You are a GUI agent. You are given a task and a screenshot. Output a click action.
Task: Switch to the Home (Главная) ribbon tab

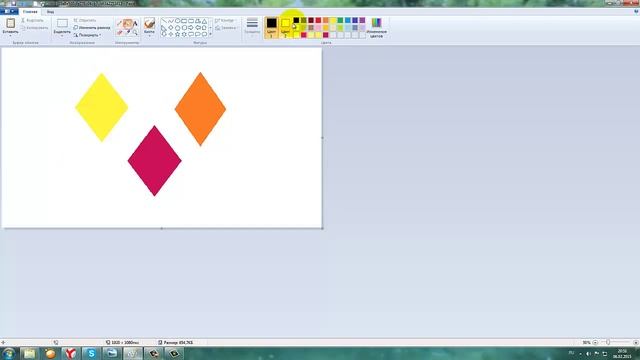click(x=30, y=12)
